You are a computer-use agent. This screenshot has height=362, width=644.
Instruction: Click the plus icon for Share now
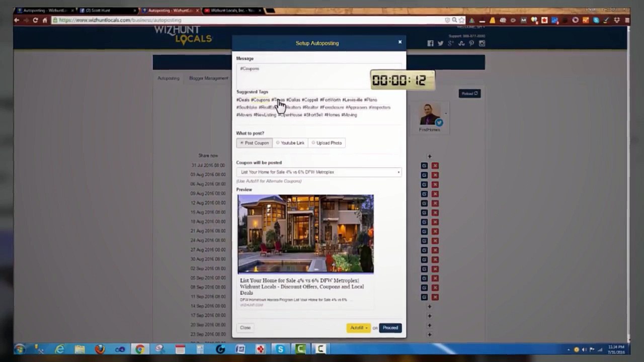[x=429, y=156]
